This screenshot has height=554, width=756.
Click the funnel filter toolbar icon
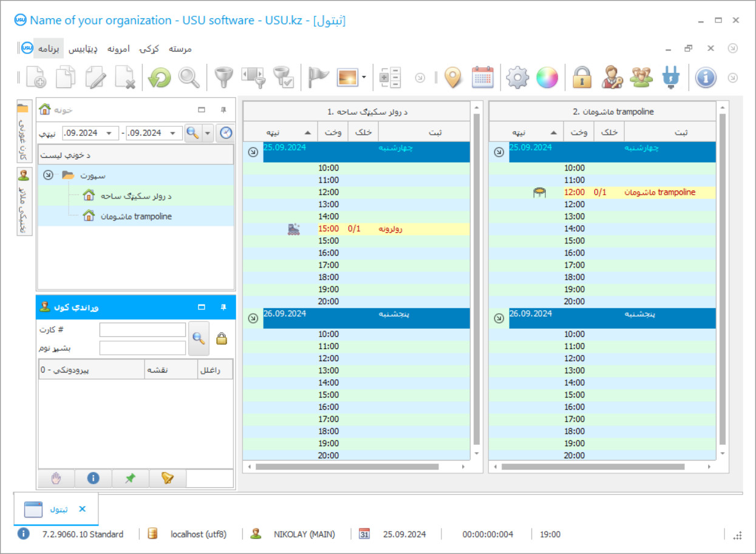[x=224, y=78]
